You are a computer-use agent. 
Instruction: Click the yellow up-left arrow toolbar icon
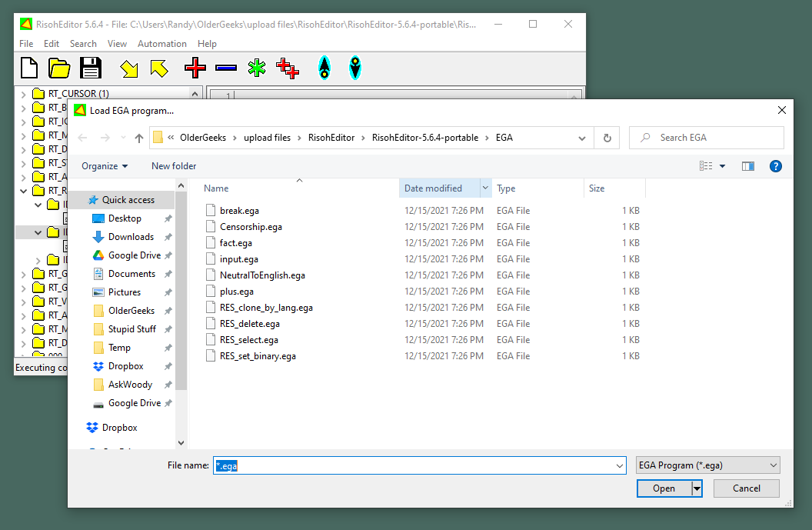pos(159,68)
